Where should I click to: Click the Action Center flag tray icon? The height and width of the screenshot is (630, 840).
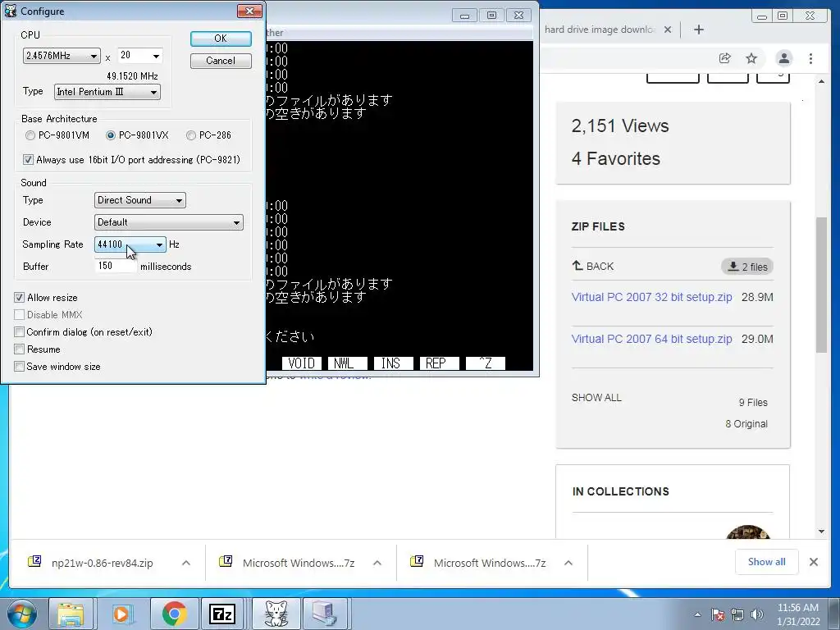point(718,614)
